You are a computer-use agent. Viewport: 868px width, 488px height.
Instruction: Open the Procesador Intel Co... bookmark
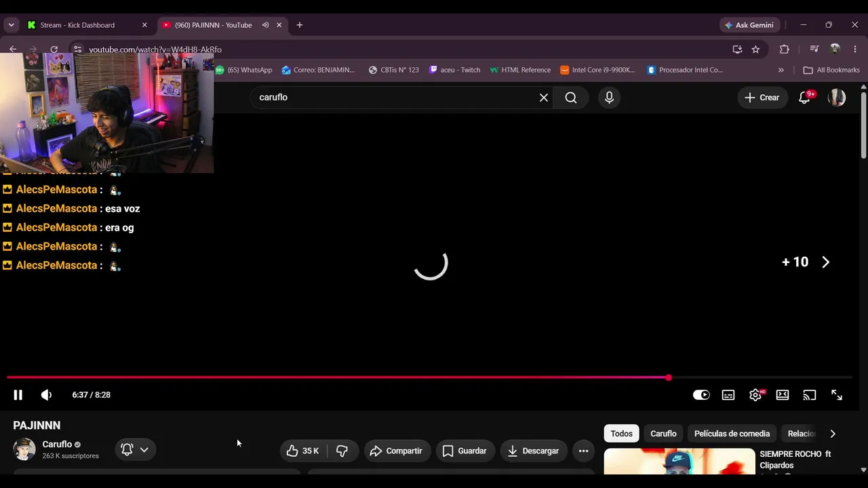click(x=685, y=70)
